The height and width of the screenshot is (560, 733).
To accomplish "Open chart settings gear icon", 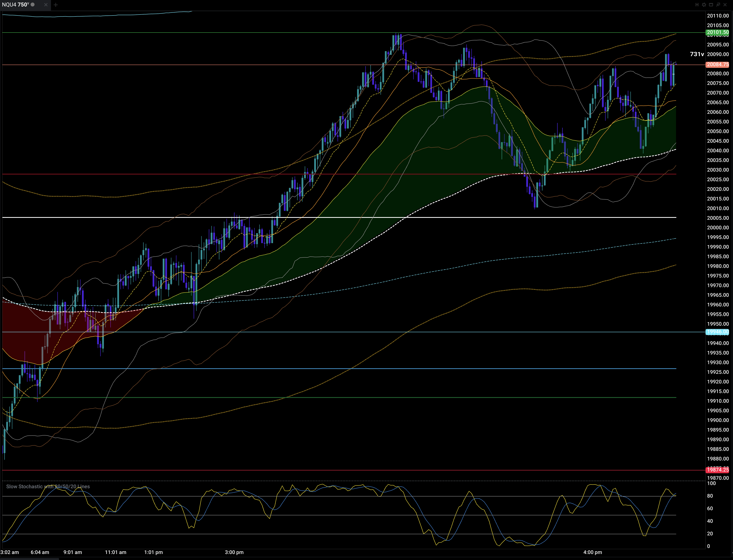I will pos(704,5).
